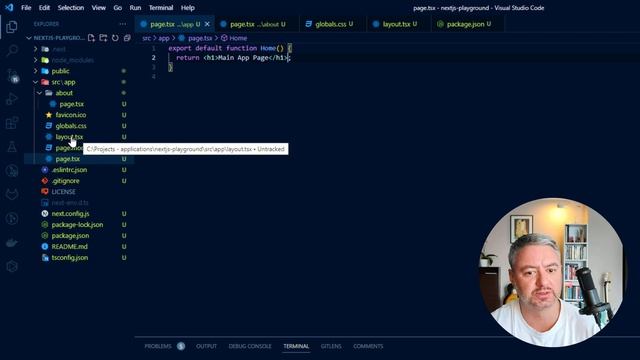Open page.tsx inside about folder

click(x=71, y=104)
